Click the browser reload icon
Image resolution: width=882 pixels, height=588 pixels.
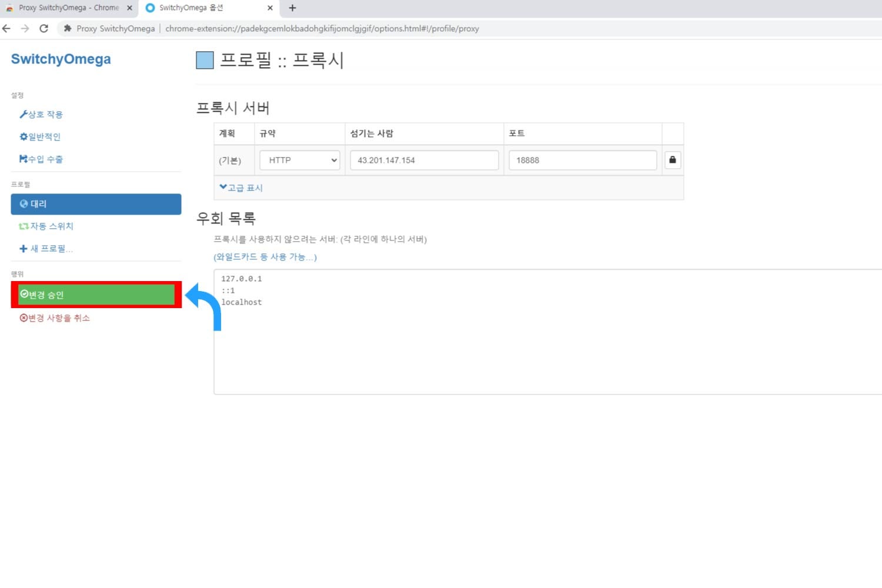(44, 28)
